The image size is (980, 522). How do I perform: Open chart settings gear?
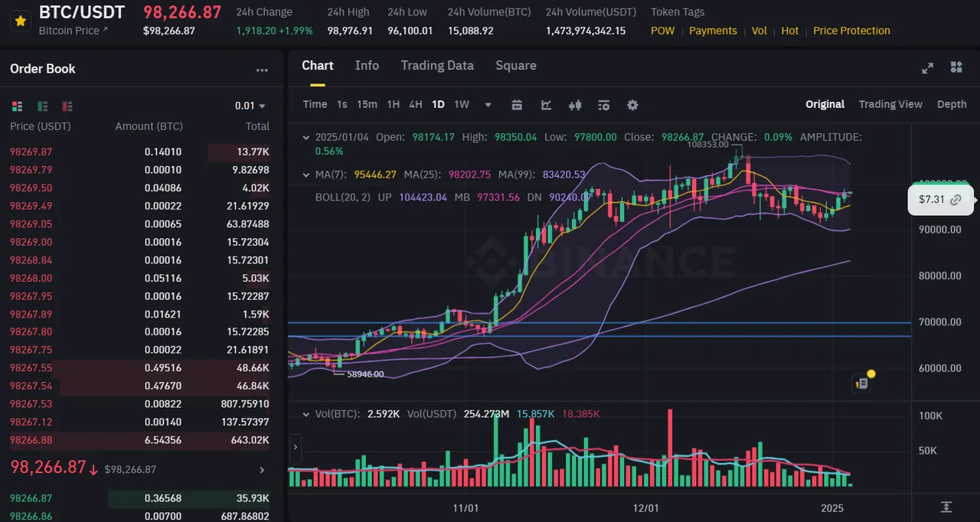pos(632,105)
